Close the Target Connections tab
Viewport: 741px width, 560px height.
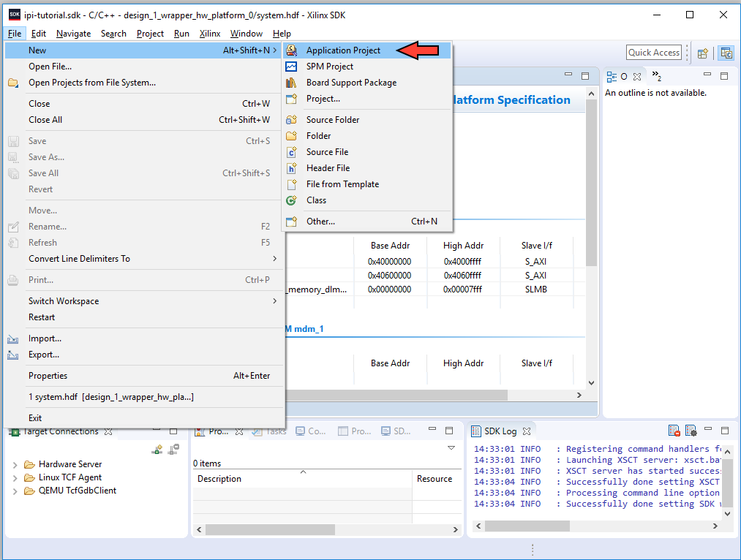click(x=108, y=431)
